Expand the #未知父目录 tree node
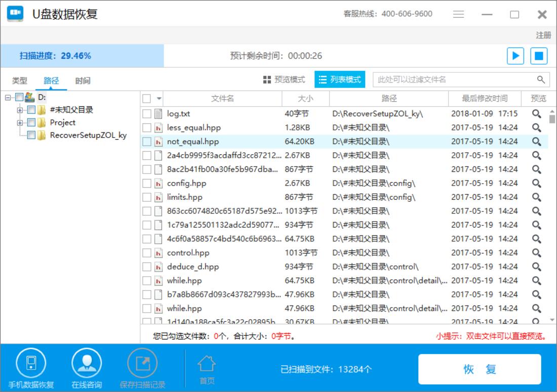The image size is (557, 392). click(20, 110)
